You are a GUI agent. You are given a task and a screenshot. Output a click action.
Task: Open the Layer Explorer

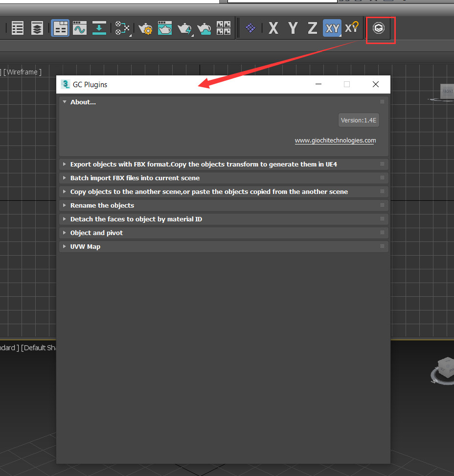click(x=37, y=28)
